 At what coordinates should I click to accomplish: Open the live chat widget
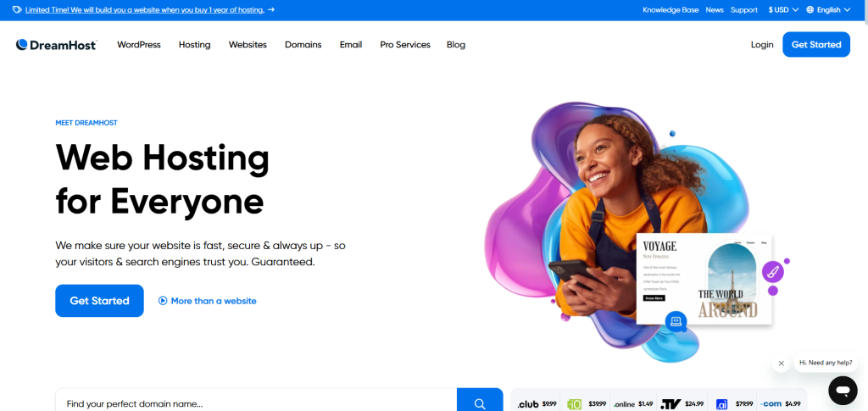843,391
